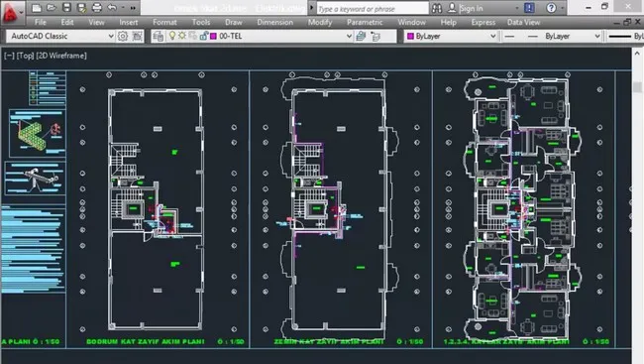Image resolution: width=644 pixels, height=364 pixels.
Task: Open the Insert menu
Action: [129, 22]
